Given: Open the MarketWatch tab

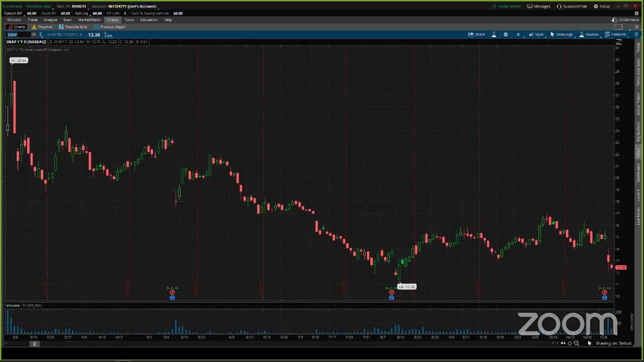Looking at the screenshot, I should click(x=89, y=20).
